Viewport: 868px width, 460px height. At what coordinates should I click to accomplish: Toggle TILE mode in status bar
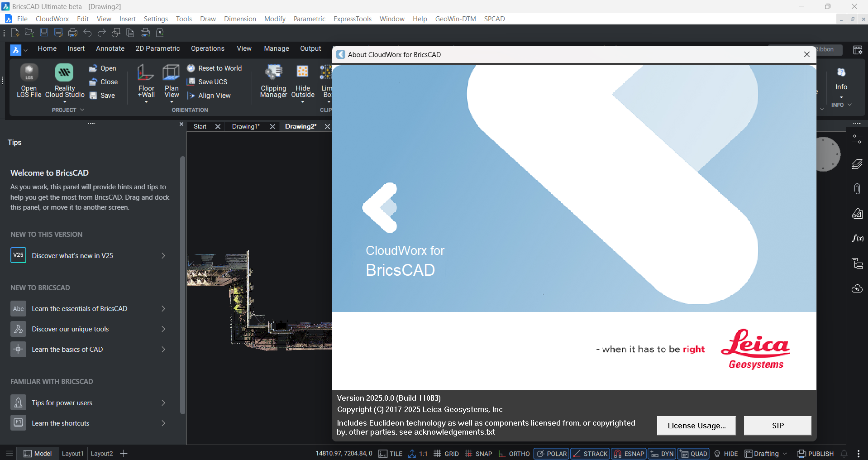click(x=391, y=454)
